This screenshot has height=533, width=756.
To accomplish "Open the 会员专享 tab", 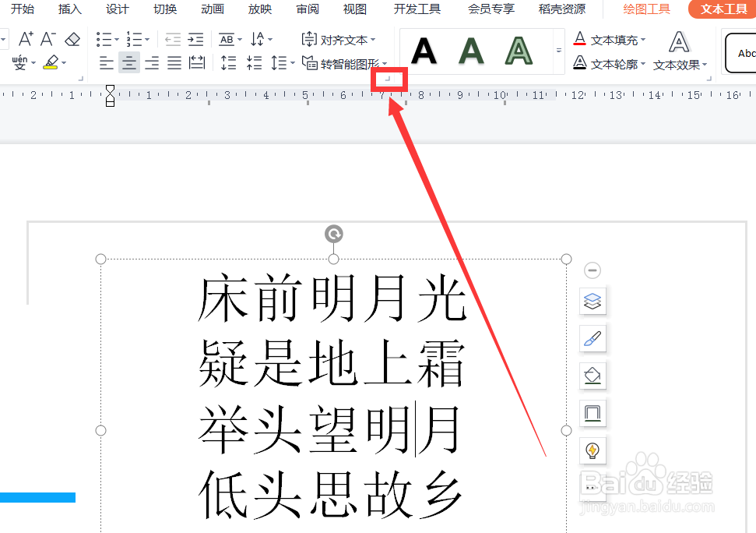I will click(491, 9).
